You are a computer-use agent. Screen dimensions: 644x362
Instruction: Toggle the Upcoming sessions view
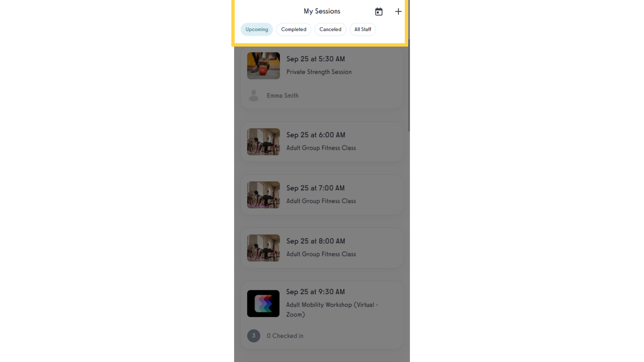(x=257, y=29)
